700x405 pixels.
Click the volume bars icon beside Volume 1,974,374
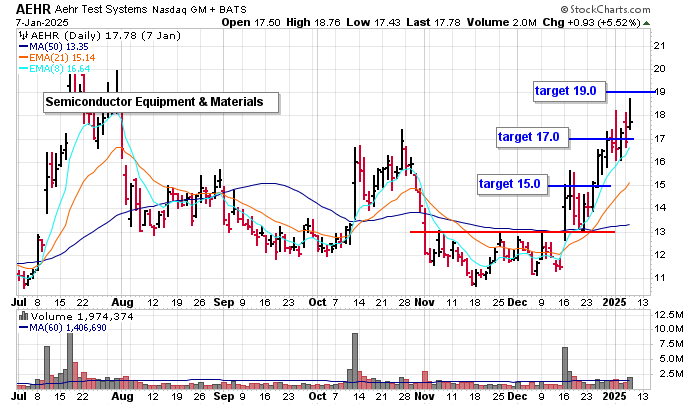click(x=23, y=316)
